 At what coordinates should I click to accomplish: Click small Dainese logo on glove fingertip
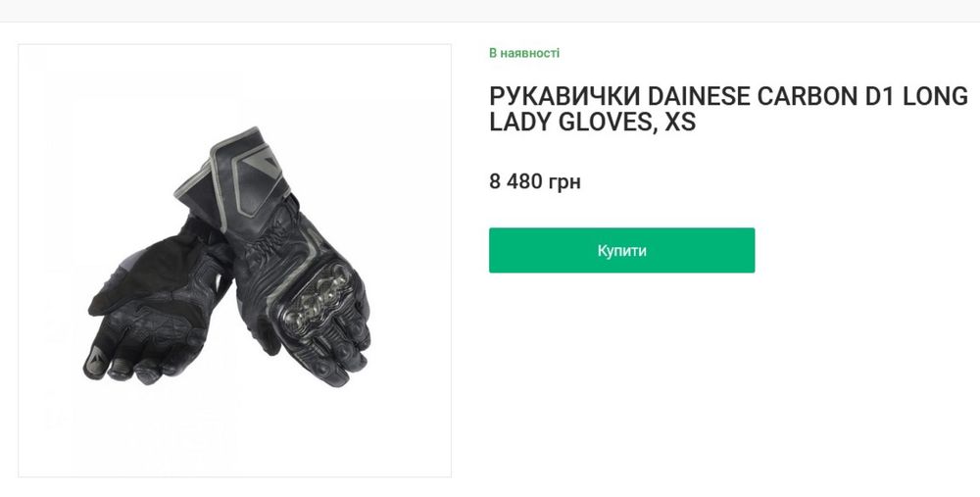coord(94,358)
